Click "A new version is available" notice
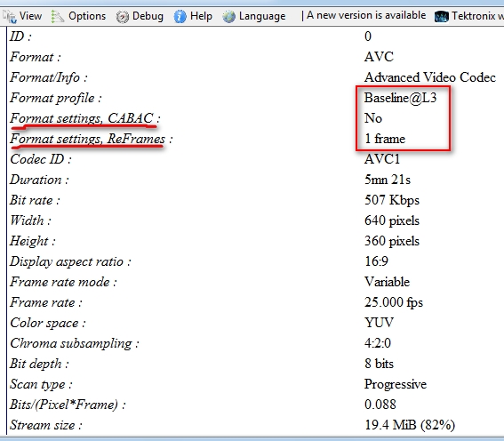 (x=366, y=15)
